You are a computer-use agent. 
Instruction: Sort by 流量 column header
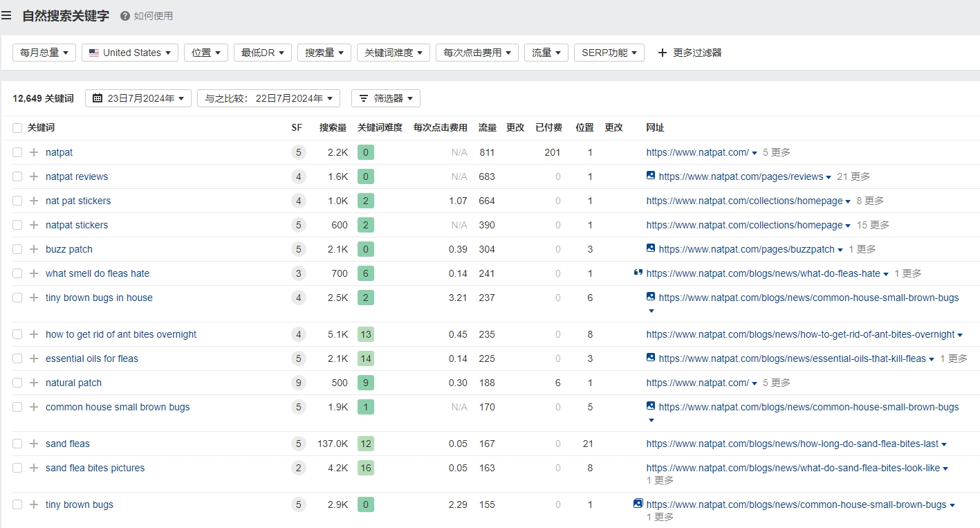tap(488, 128)
